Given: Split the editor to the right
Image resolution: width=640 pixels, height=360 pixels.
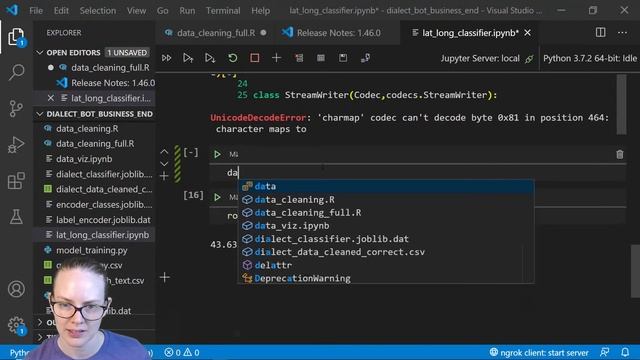Looking at the screenshot, I should [x=600, y=33].
